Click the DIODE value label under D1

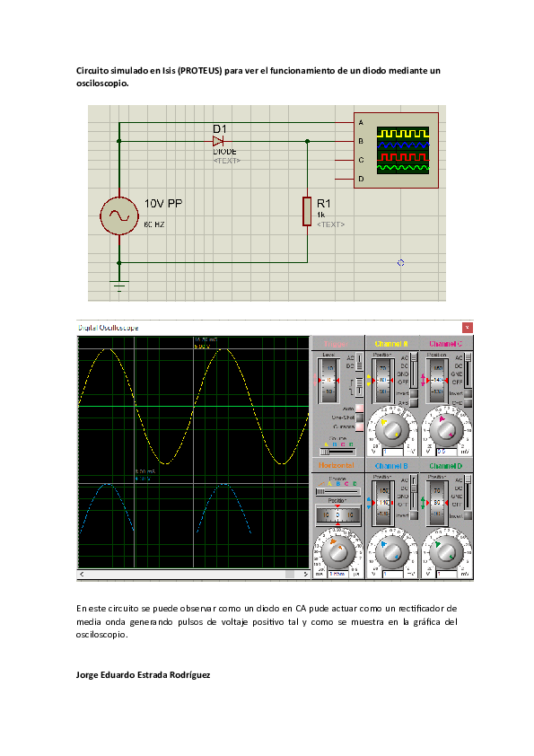(x=224, y=152)
